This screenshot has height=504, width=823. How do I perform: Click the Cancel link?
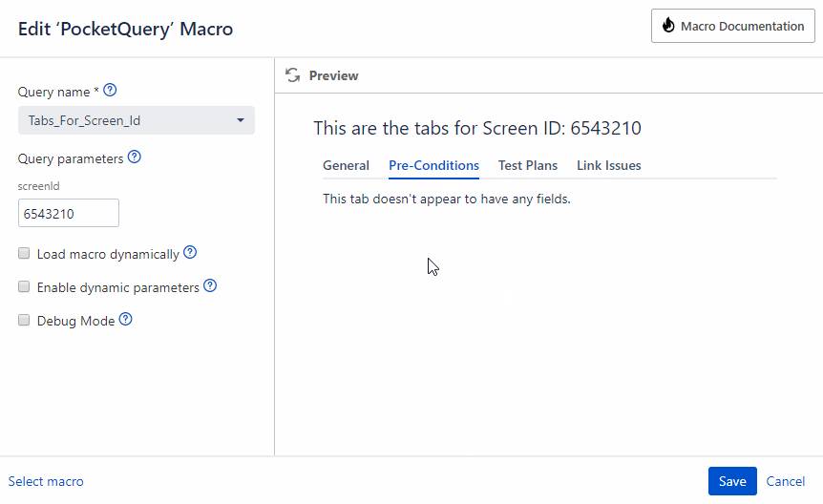tap(786, 481)
